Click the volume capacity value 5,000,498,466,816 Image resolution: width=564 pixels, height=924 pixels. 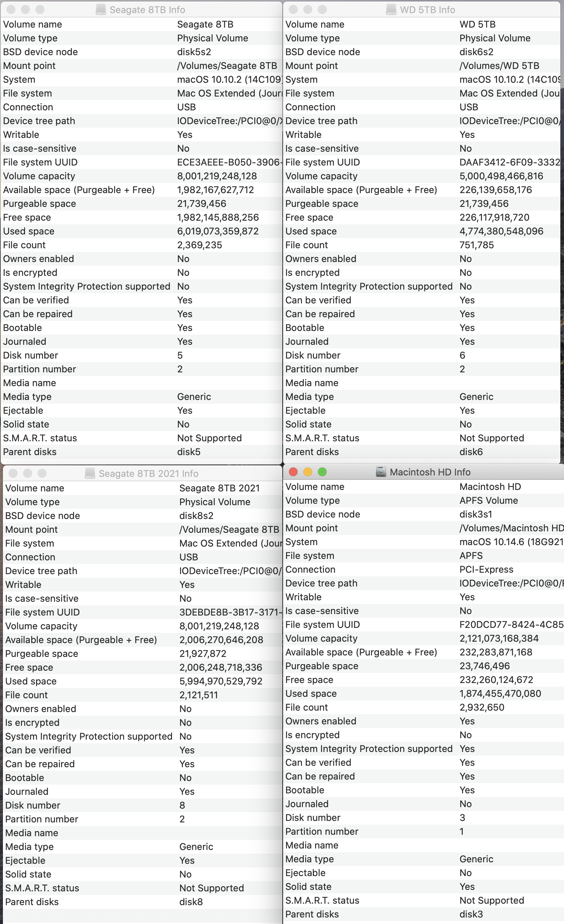coord(501,176)
